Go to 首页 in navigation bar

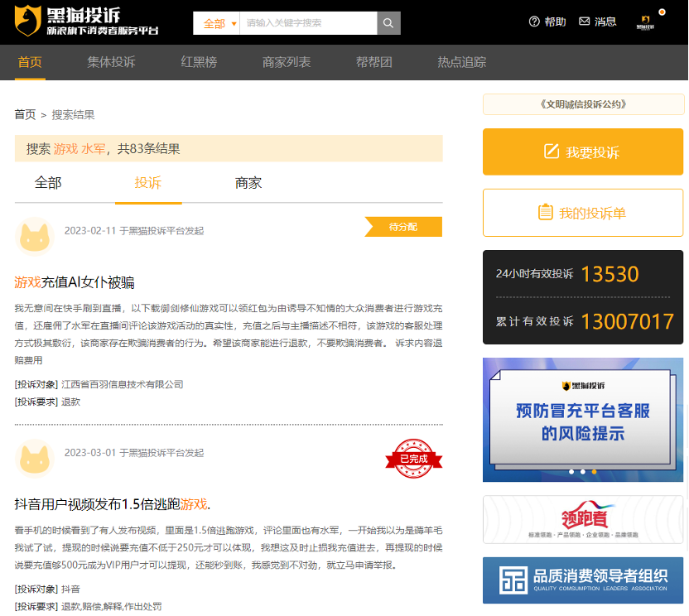(x=30, y=62)
